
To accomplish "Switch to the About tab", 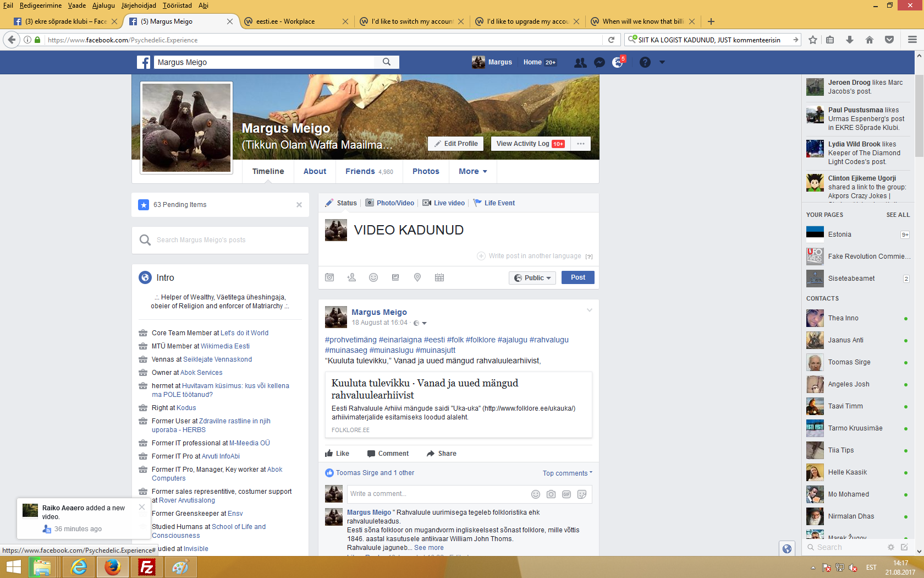I will pos(315,171).
